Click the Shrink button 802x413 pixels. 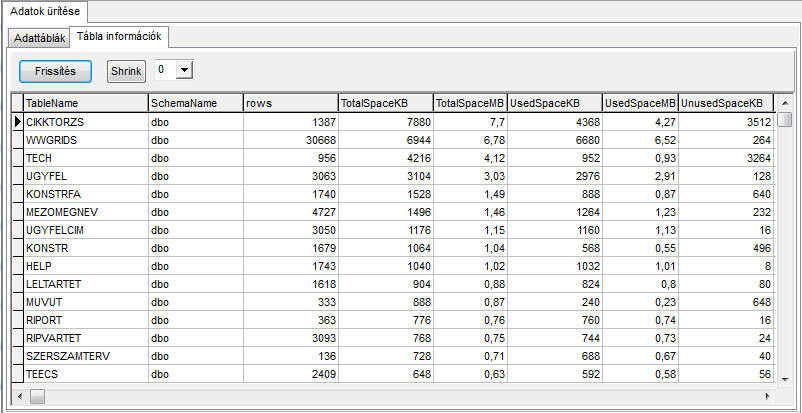point(126,71)
